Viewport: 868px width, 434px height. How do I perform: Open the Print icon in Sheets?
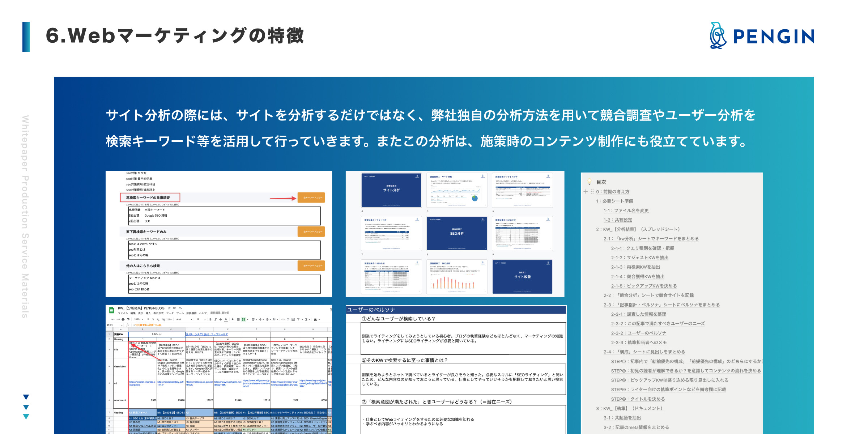coord(123,319)
